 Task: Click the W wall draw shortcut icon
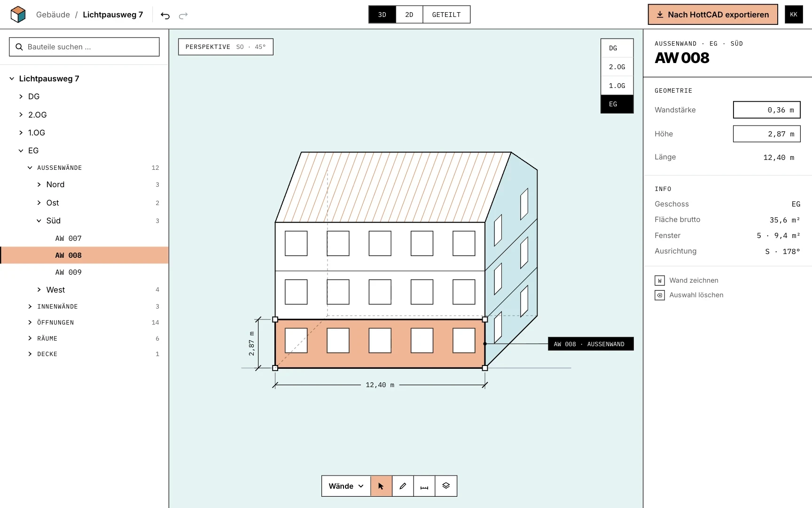coord(660,281)
